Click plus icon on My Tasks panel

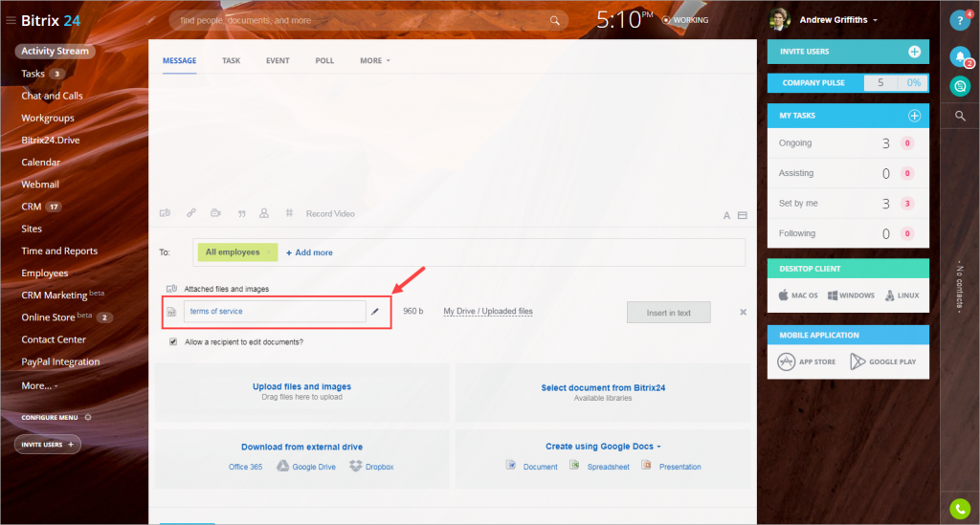tap(914, 116)
